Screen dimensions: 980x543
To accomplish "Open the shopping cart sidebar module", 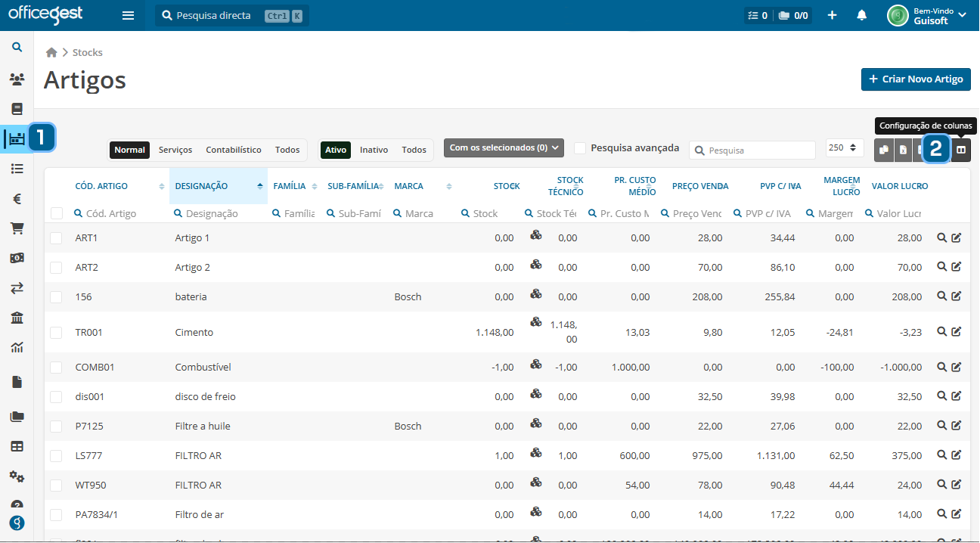I will tap(17, 228).
